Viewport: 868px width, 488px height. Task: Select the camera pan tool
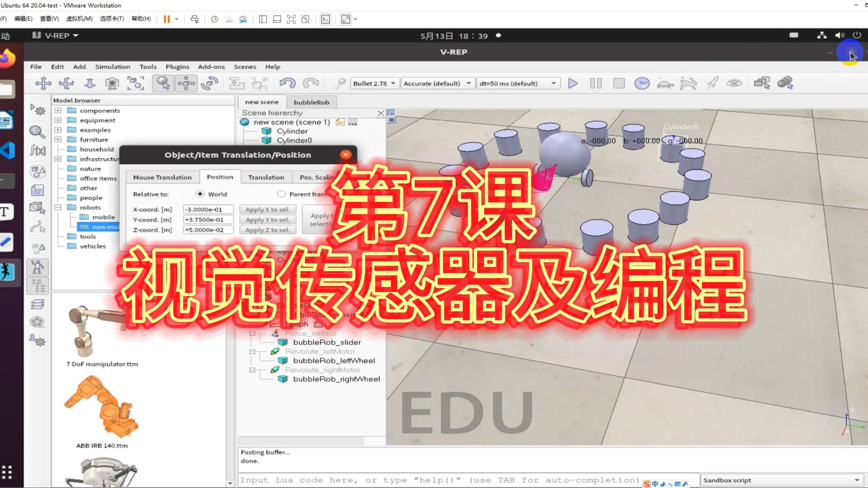click(43, 83)
